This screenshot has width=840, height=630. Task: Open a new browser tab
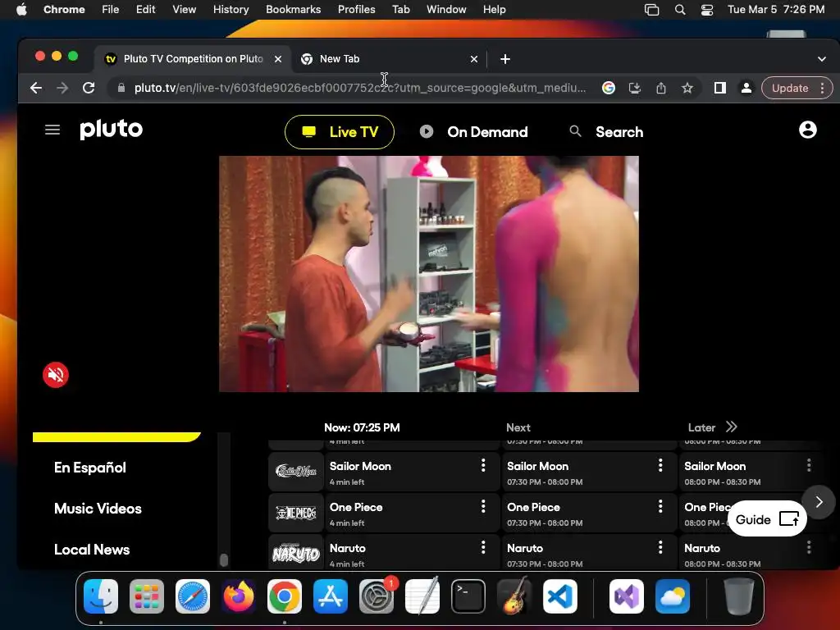point(504,59)
